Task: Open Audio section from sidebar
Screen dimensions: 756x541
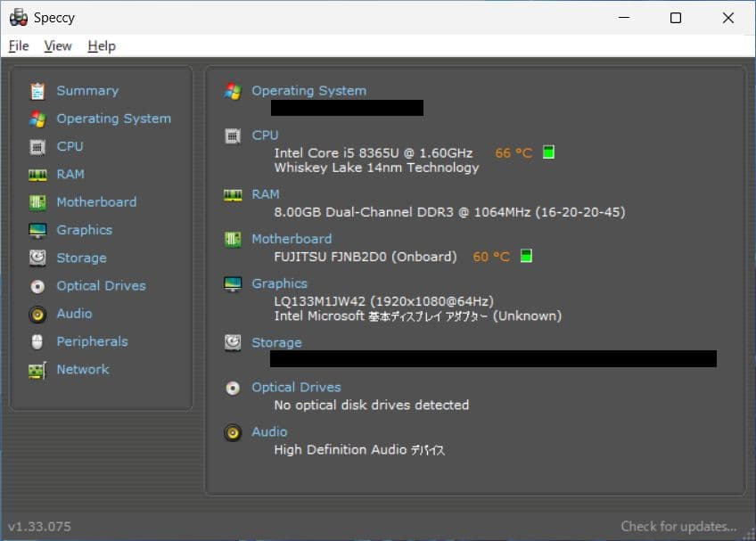Action: (74, 314)
